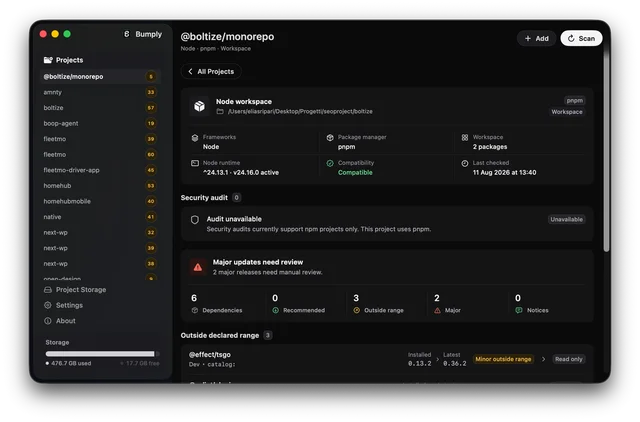This screenshot has width=640, height=422.
Task: Click the red Major updates warning icon
Action: pos(198,267)
